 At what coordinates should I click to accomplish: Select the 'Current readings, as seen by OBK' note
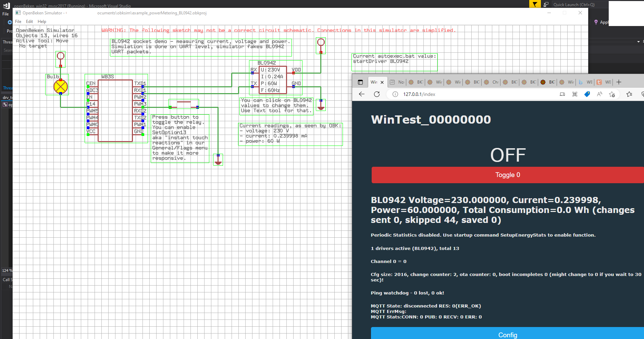290,134
